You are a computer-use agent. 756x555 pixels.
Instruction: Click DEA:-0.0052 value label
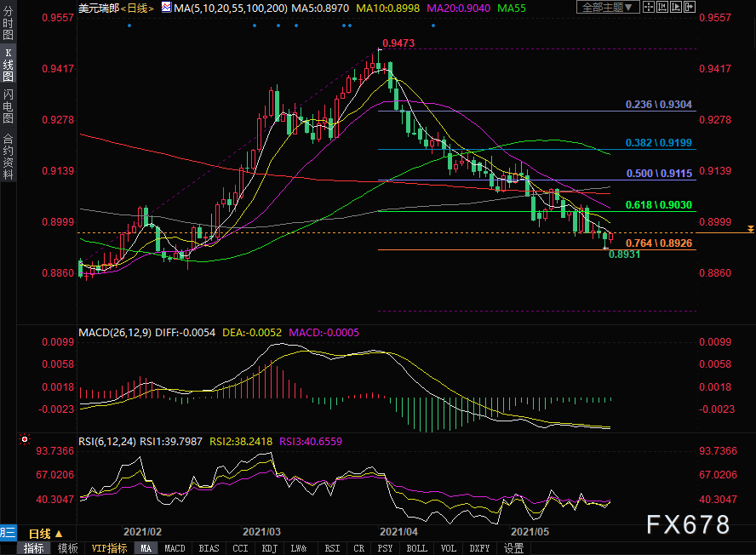(252, 333)
